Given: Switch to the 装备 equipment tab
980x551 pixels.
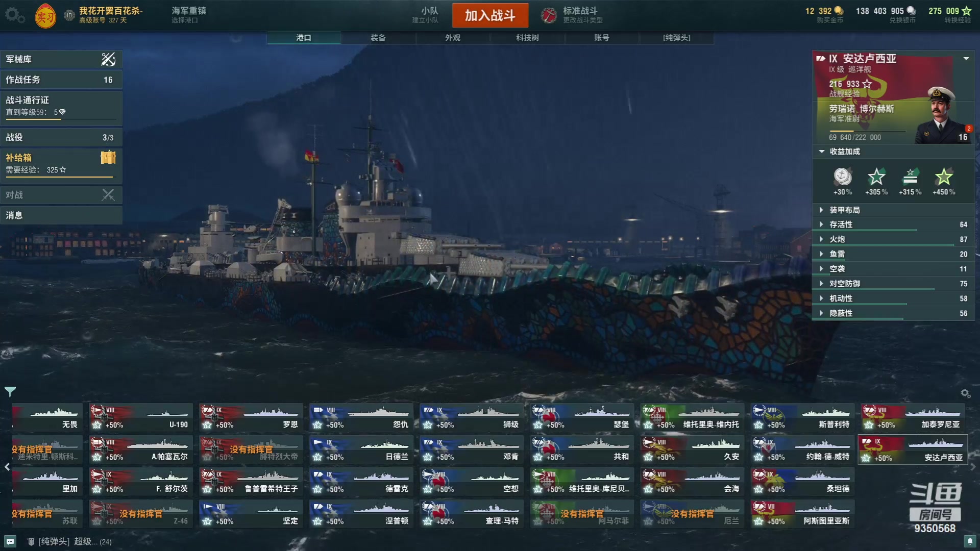Looking at the screenshot, I should coord(378,38).
